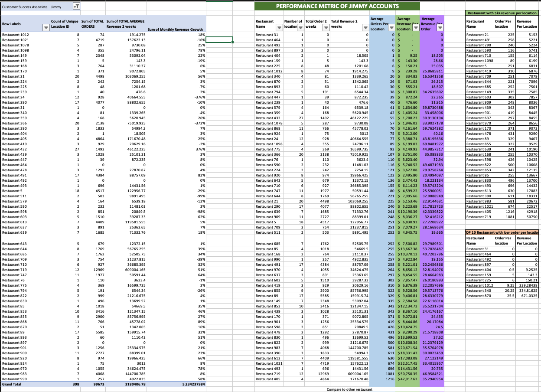Select the Sum of Monthly Revenue Growth header
The width and height of the screenshot is (541, 392).
175,29
